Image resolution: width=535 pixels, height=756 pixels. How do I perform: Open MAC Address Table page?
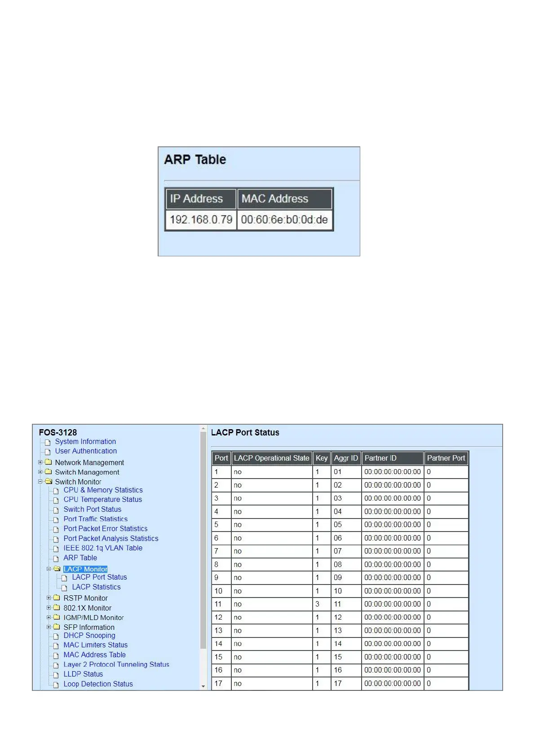[x=94, y=655]
